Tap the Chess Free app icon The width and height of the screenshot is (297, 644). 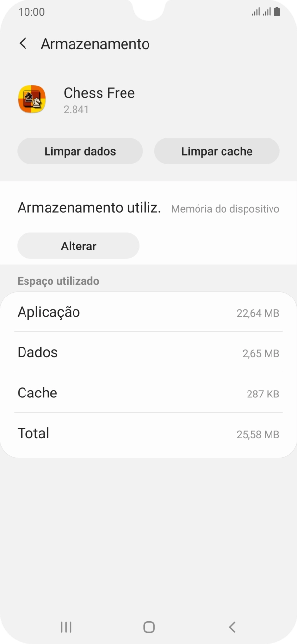32,99
